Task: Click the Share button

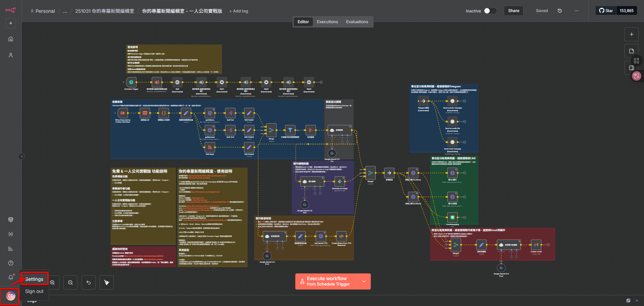Action: coord(513,11)
